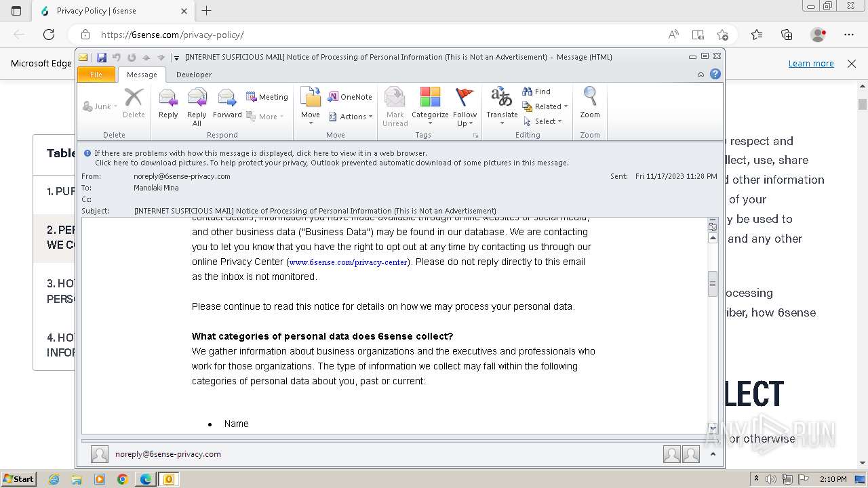Forward this message using Forward icon
This screenshot has width=868, height=488.
(227, 103)
